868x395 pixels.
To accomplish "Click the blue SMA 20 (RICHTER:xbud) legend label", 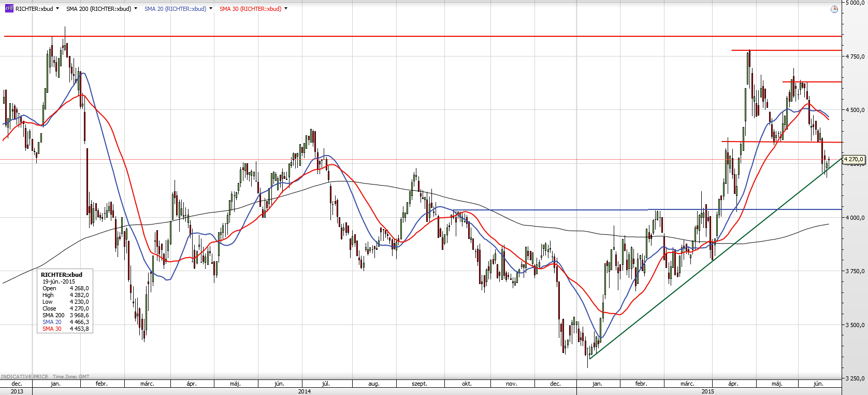I will (x=175, y=9).
